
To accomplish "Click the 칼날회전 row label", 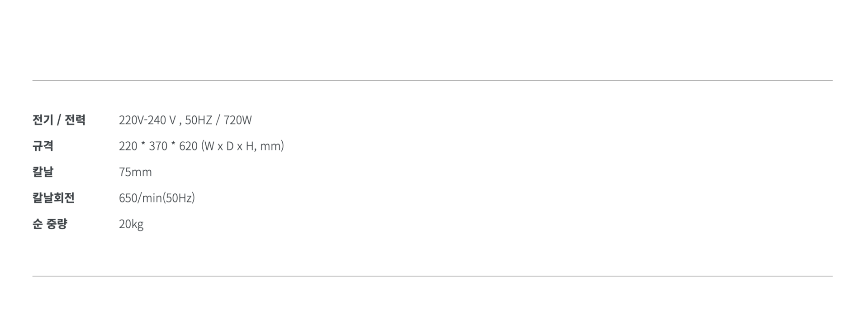I will click(53, 198).
